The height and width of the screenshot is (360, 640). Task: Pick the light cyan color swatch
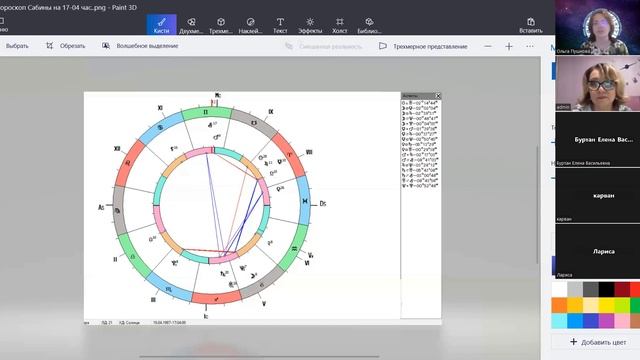click(560, 321)
